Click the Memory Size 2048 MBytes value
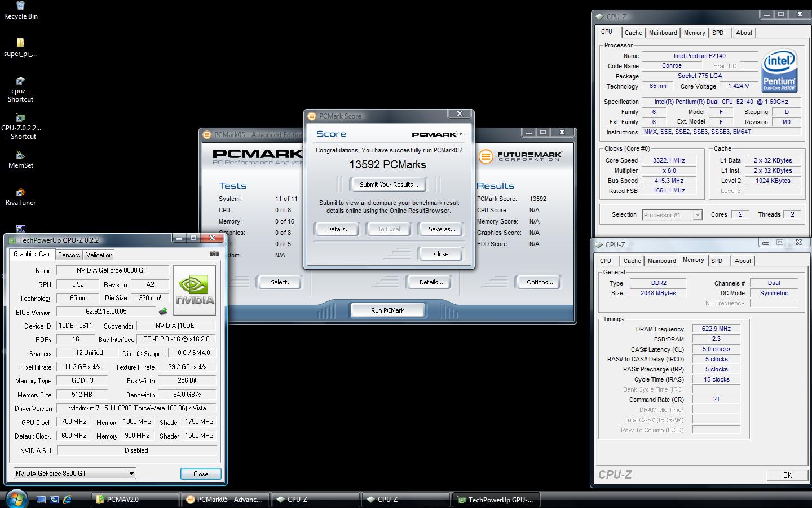The width and height of the screenshot is (812, 508). [x=657, y=293]
